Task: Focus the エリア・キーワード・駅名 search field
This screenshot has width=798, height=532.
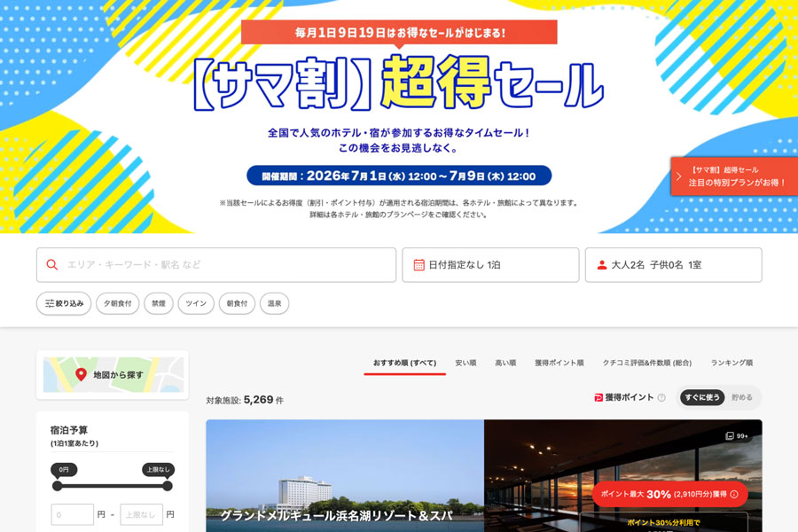Action: coord(216,265)
